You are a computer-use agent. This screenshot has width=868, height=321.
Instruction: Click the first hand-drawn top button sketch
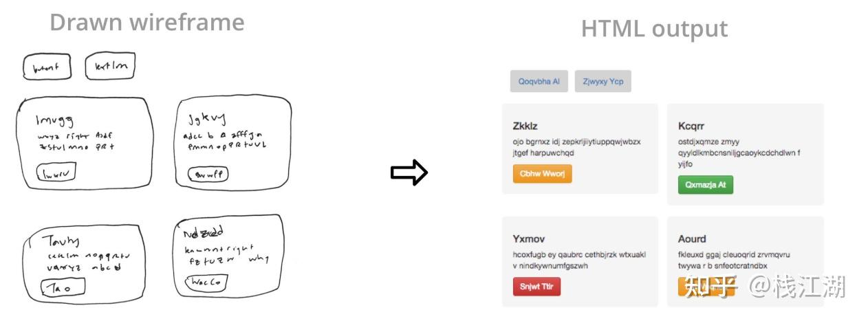(47, 67)
